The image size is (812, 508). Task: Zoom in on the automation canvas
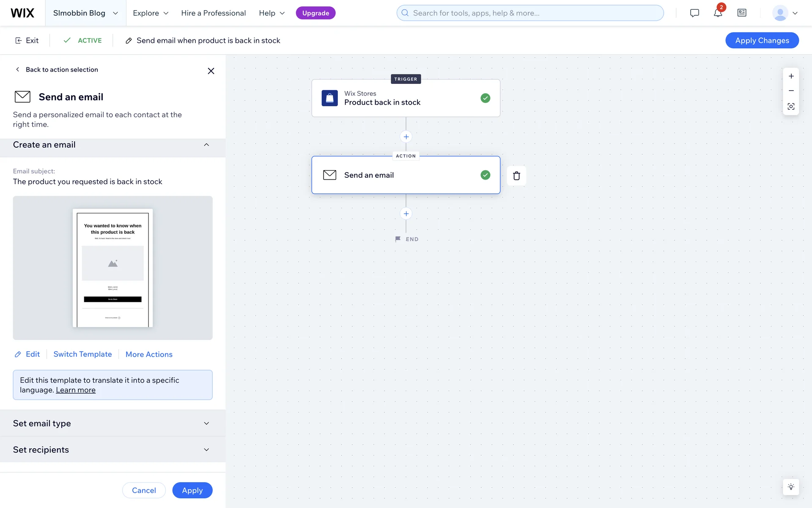791,76
